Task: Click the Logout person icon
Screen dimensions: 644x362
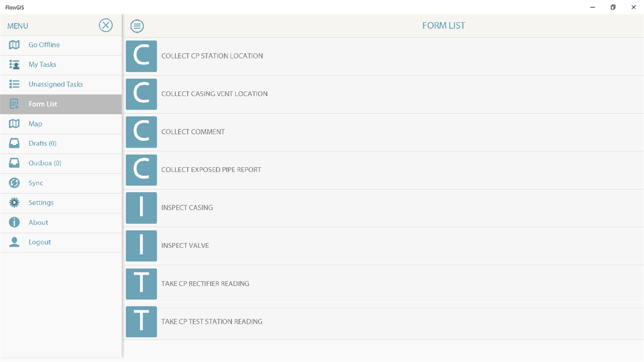Action: pos(14,242)
